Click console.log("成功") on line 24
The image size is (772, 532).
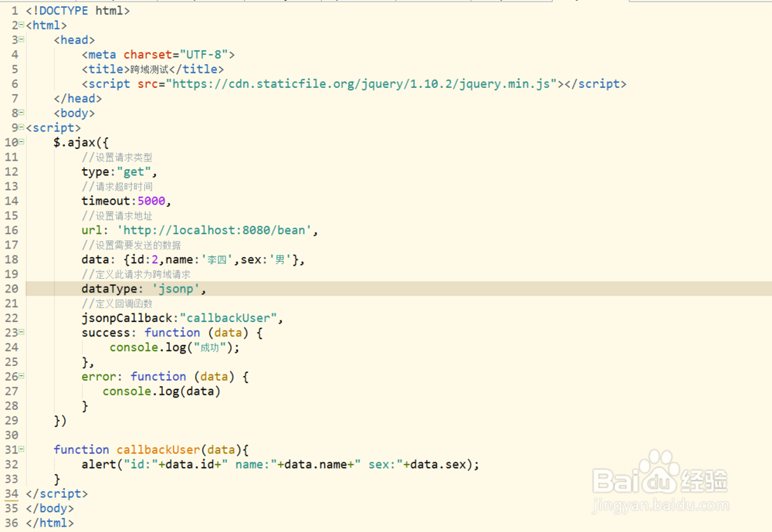174,347
